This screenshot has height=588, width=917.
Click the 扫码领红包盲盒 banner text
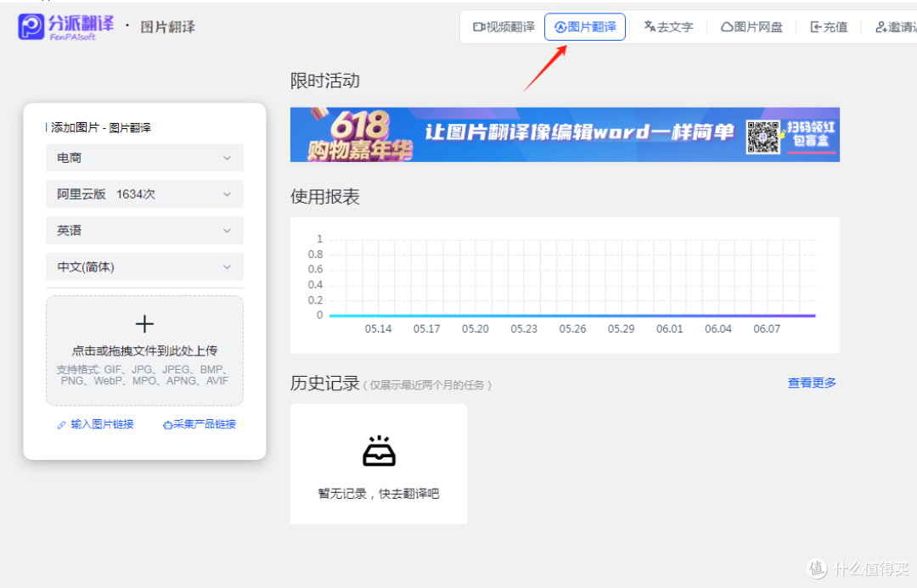[811, 134]
